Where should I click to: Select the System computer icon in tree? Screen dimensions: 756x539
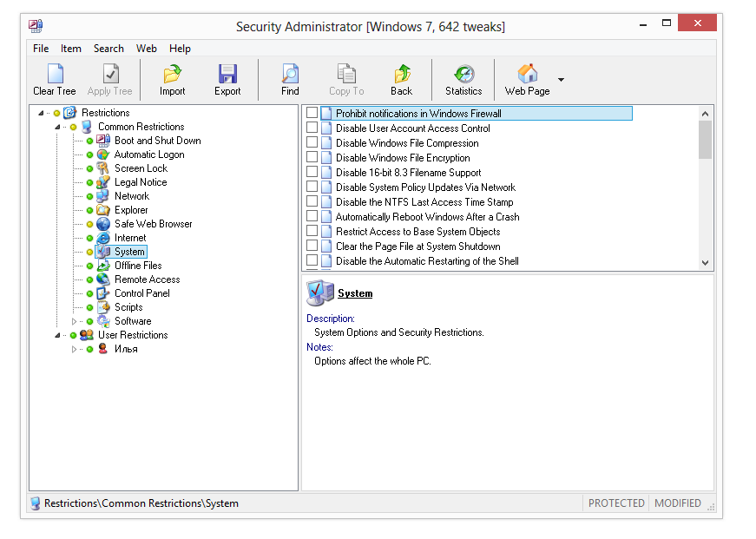coord(103,252)
